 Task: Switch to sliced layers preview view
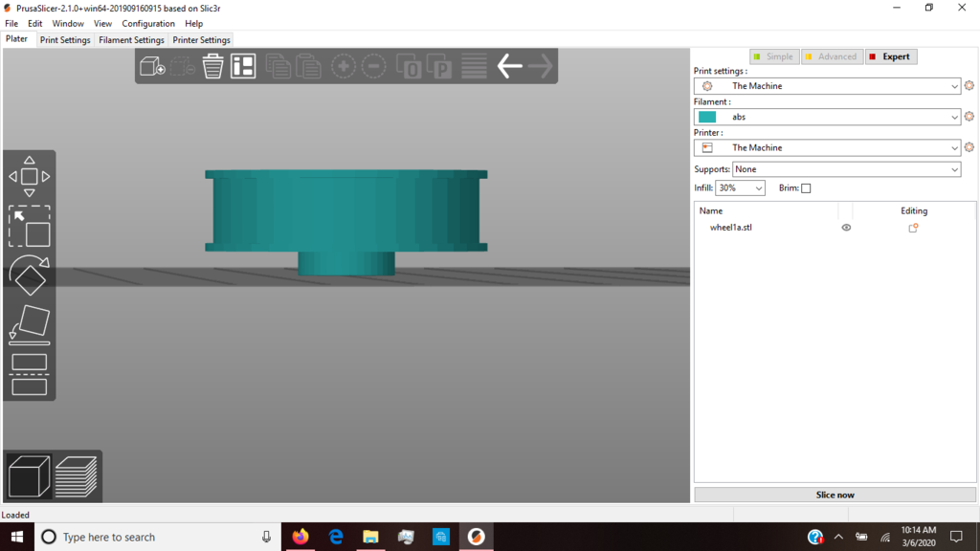[x=77, y=476]
